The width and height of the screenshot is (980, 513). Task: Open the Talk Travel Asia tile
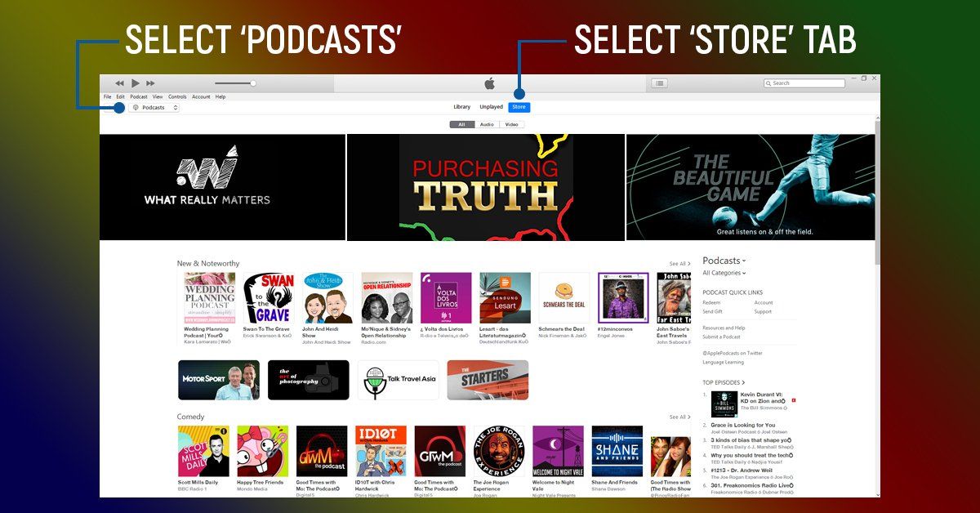pos(398,380)
